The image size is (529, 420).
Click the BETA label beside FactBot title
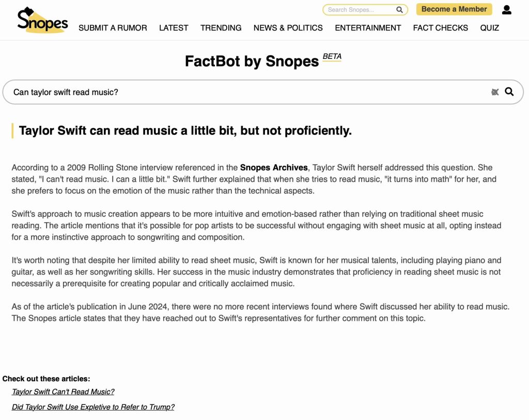coord(332,56)
